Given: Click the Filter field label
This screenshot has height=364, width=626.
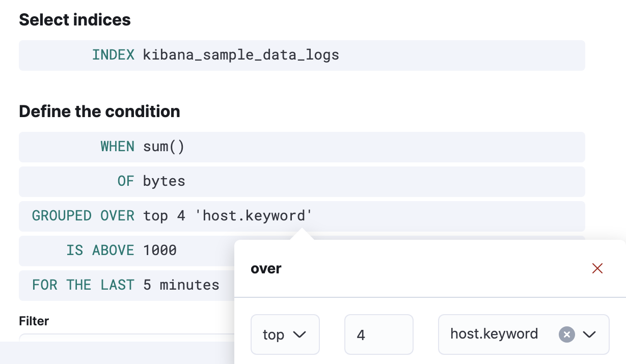Looking at the screenshot, I should 34,321.
